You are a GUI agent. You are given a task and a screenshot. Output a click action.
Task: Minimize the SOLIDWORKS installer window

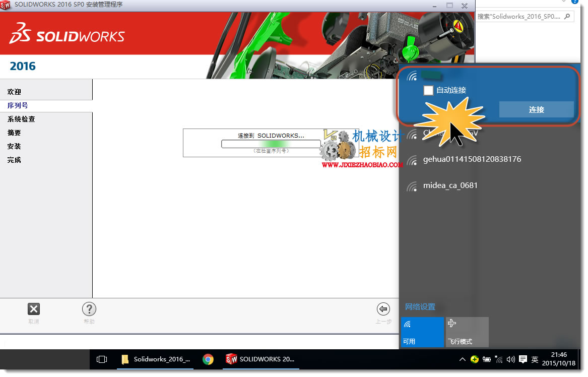434,6
